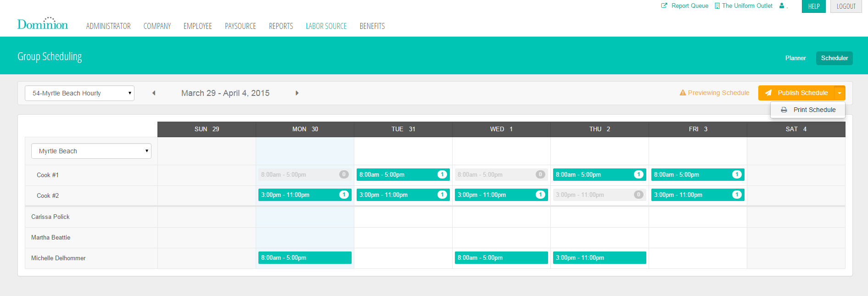Click the Report Queue external link icon

(664, 6)
